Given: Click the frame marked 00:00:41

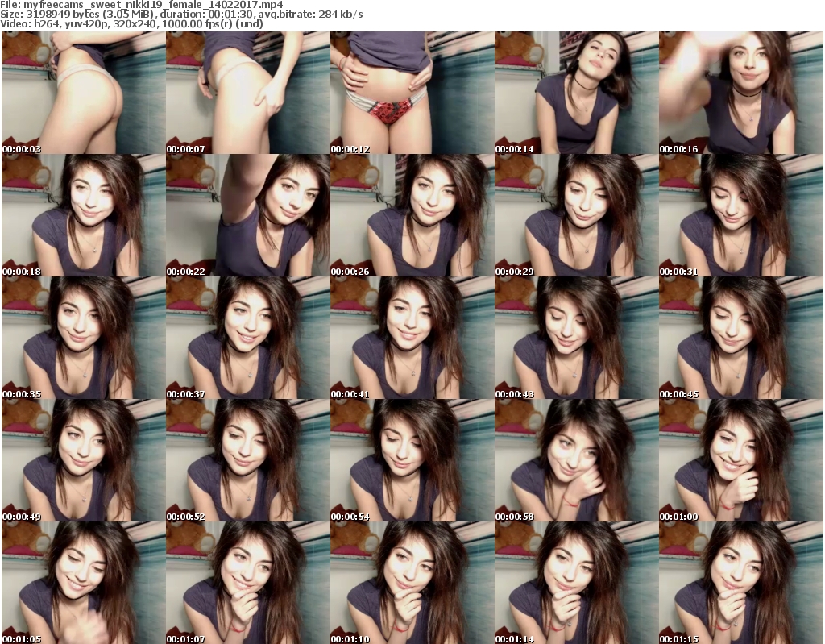Looking at the screenshot, I should click(412, 338).
